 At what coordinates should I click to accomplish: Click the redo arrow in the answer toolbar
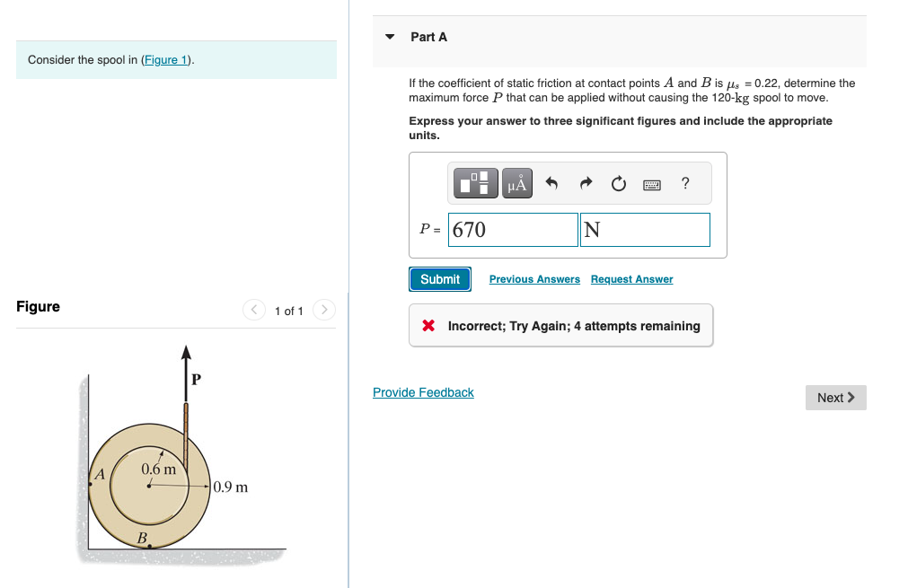pos(585,182)
